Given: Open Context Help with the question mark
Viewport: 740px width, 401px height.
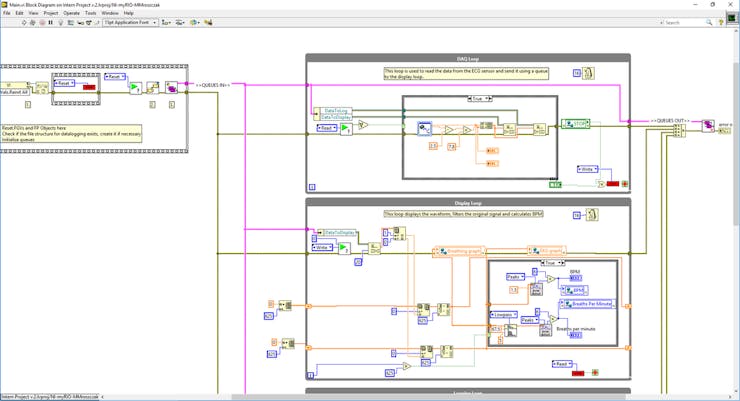Looking at the screenshot, I should click(721, 22).
